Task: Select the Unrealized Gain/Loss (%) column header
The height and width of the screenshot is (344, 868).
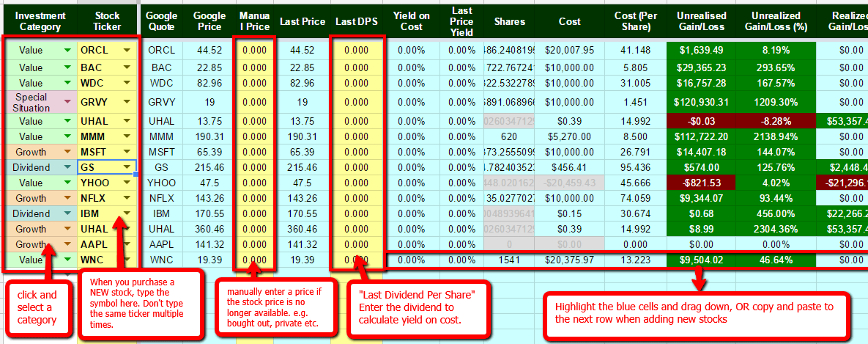Action: (776, 21)
